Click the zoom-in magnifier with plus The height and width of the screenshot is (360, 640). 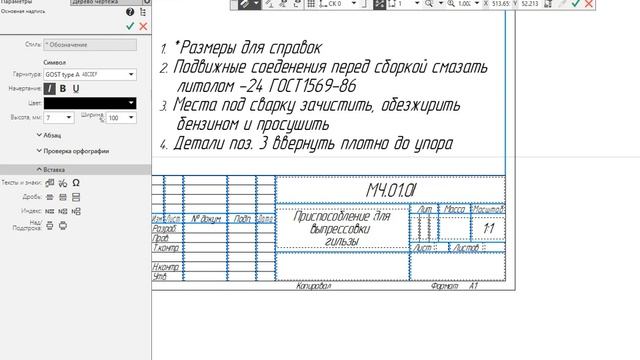coord(451,4)
